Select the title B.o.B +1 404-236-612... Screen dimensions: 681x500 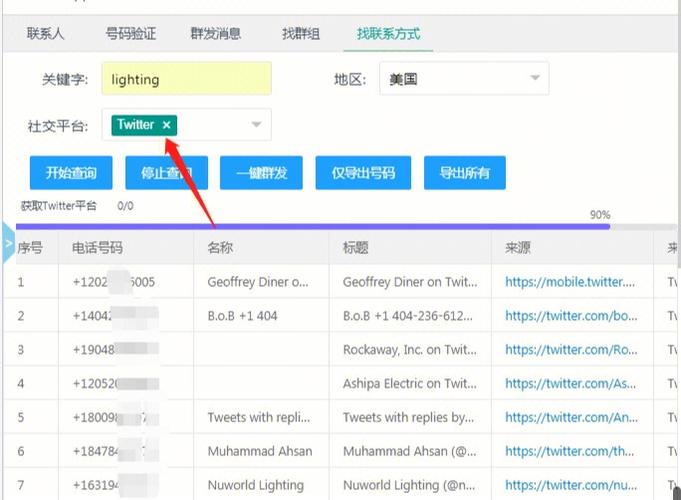(x=408, y=316)
